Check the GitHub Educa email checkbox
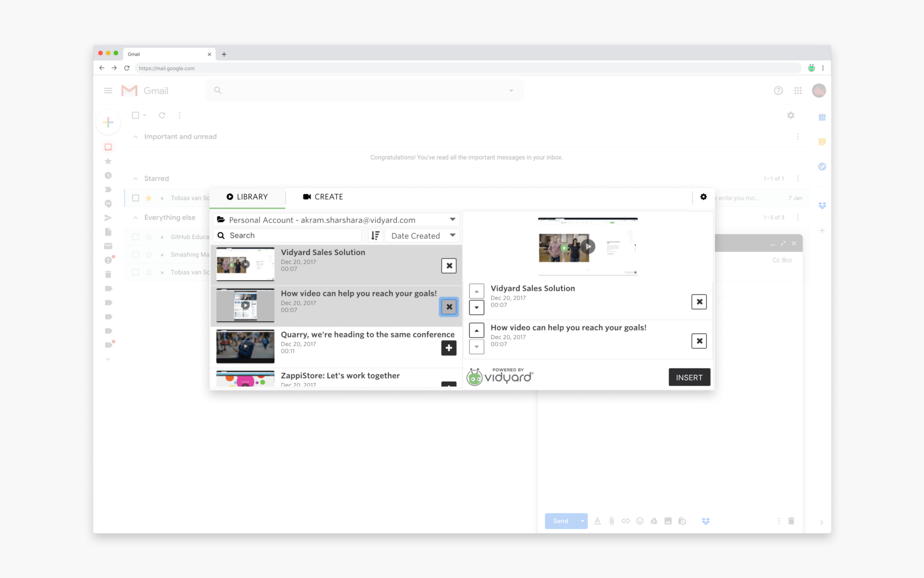 (x=135, y=237)
